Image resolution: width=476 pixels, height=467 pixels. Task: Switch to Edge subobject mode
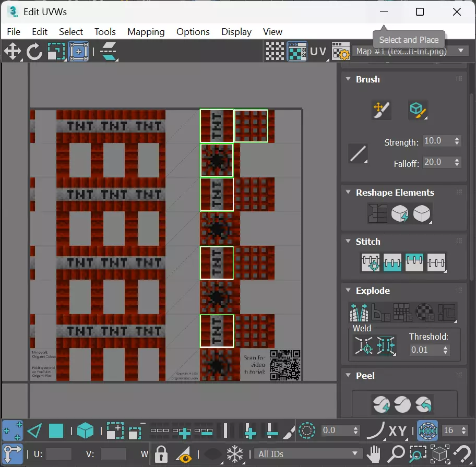coord(34,430)
